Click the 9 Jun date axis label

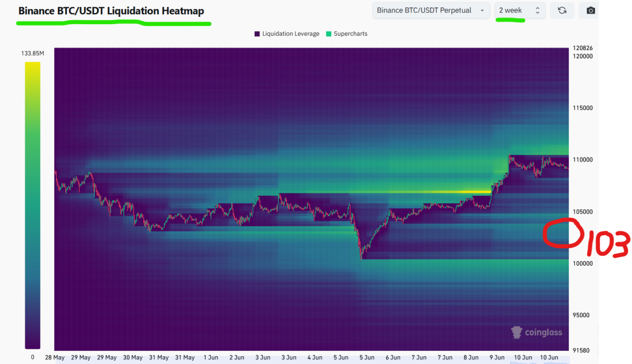click(497, 357)
